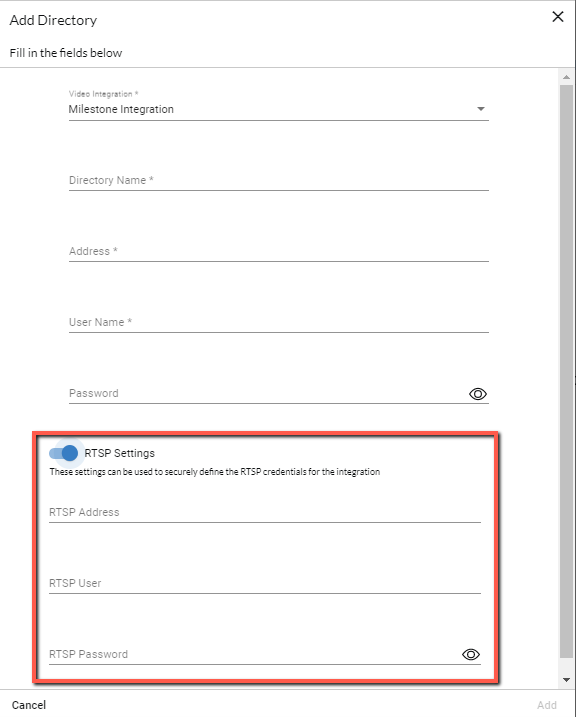Open the Video Integration dropdown
576x717 pixels.
(278, 109)
